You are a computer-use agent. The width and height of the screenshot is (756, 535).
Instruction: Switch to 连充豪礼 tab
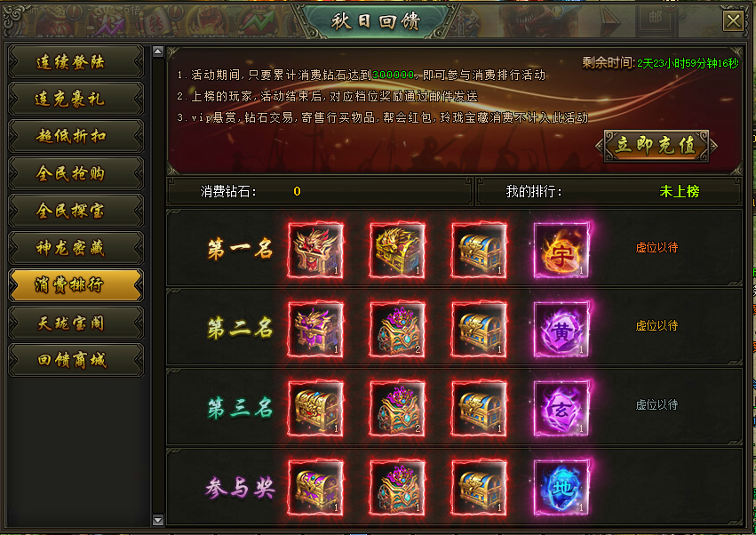[x=76, y=99]
